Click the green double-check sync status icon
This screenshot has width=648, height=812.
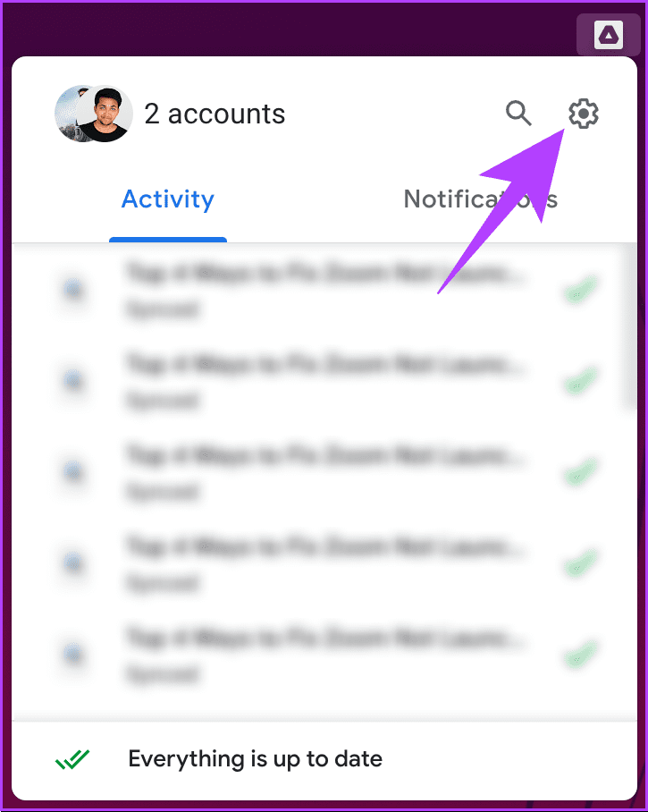pos(72,759)
